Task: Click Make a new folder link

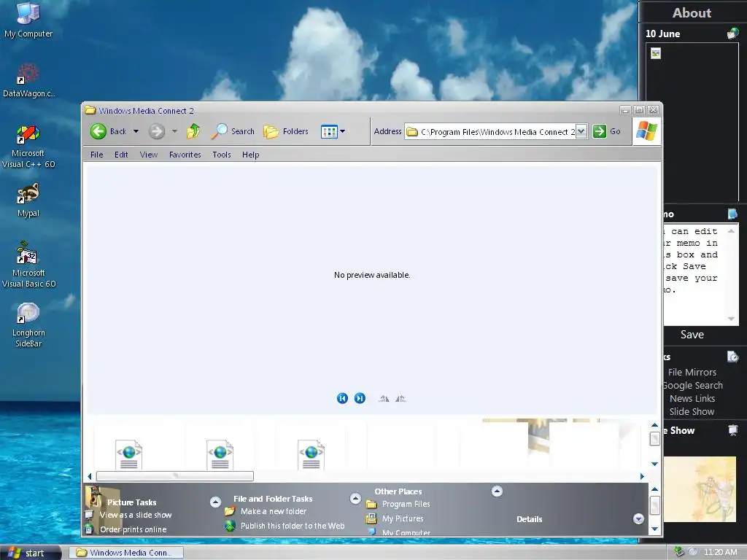Action: (x=274, y=511)
